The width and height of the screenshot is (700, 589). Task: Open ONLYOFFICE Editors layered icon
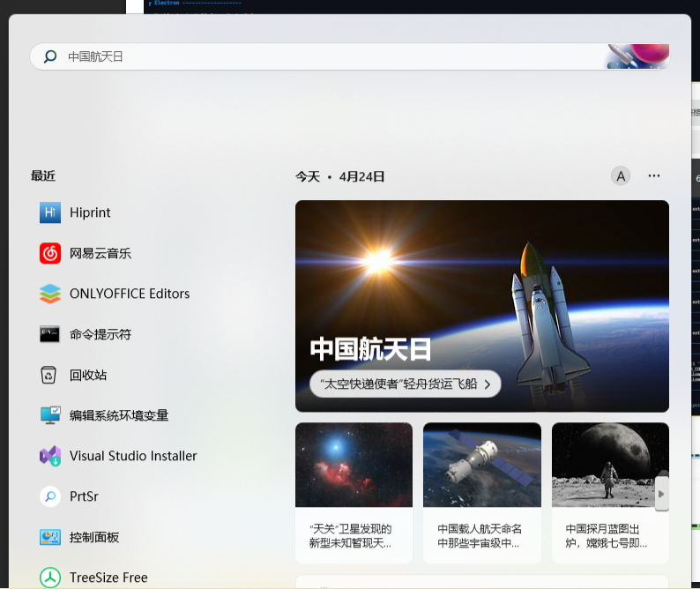(50, 294)
